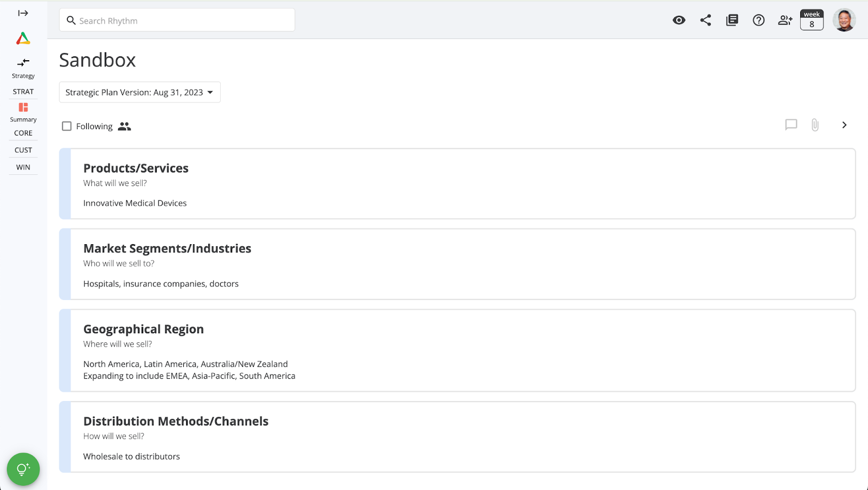Toggle the eye visibility icon
Screen dimensions: 868x490
(x=679, y=20)
